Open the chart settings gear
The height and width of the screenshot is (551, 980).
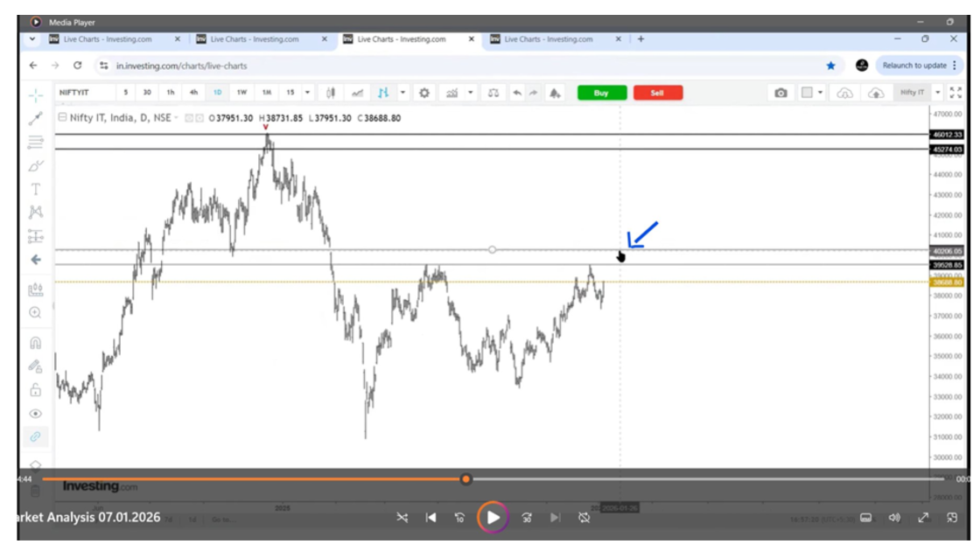(x=424, y=93)
